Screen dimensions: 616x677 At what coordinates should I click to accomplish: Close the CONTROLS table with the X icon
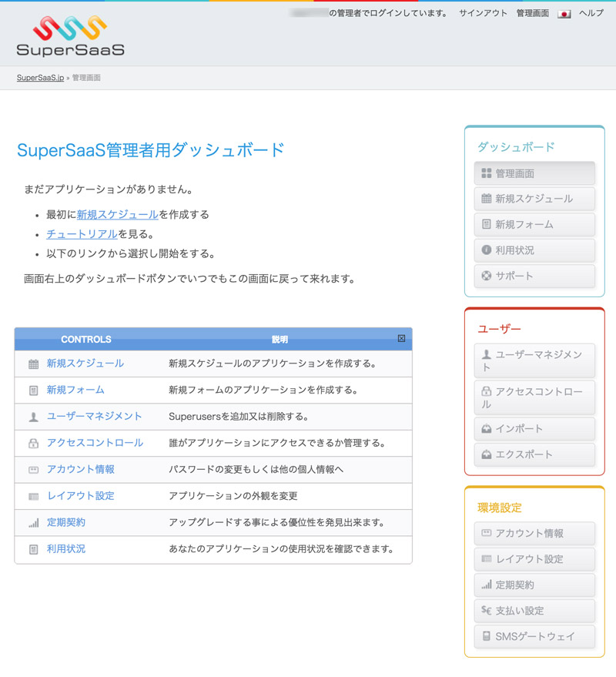point(401,339)
